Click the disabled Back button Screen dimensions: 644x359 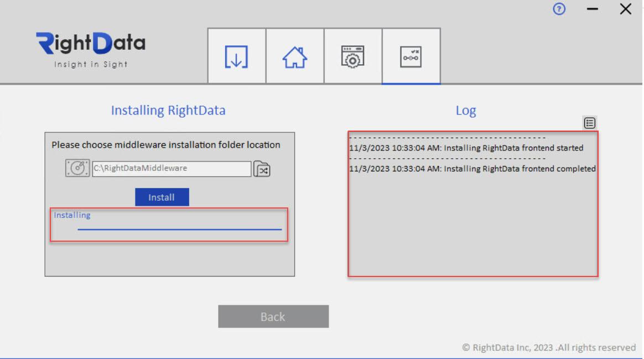point(273,316)
